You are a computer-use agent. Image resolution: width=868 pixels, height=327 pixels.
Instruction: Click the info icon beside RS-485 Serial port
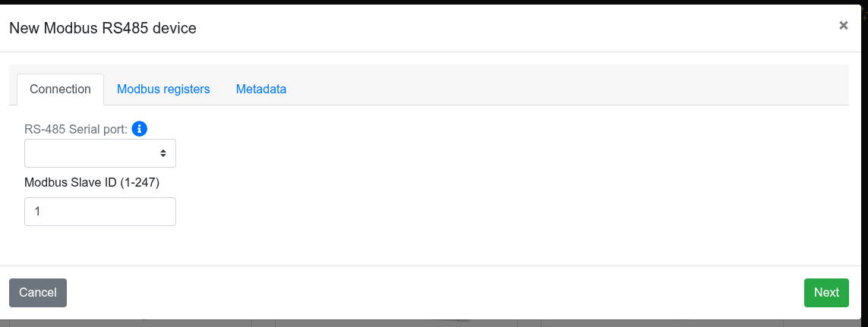point(139,129)
